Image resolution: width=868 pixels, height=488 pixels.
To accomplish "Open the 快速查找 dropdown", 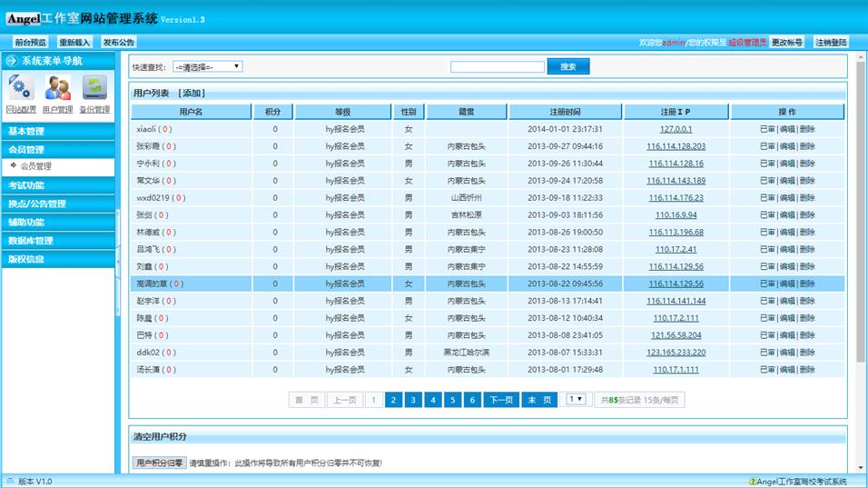I will 208,66.
